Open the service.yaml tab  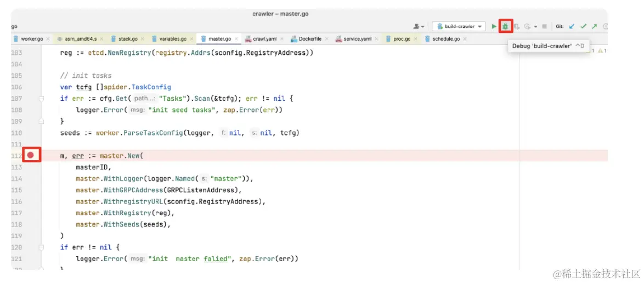[x=357, y=39]
